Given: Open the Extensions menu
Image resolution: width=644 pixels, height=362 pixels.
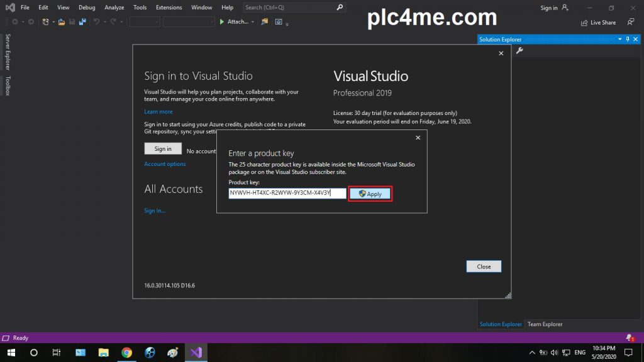Looking at the screenshot, I should tap(170, 8).
